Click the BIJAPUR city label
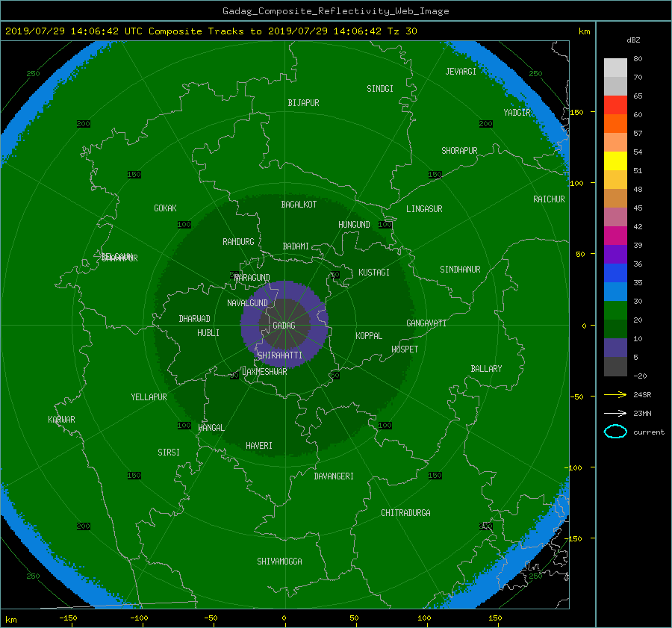Screen dimensions: 672x628 303,103
